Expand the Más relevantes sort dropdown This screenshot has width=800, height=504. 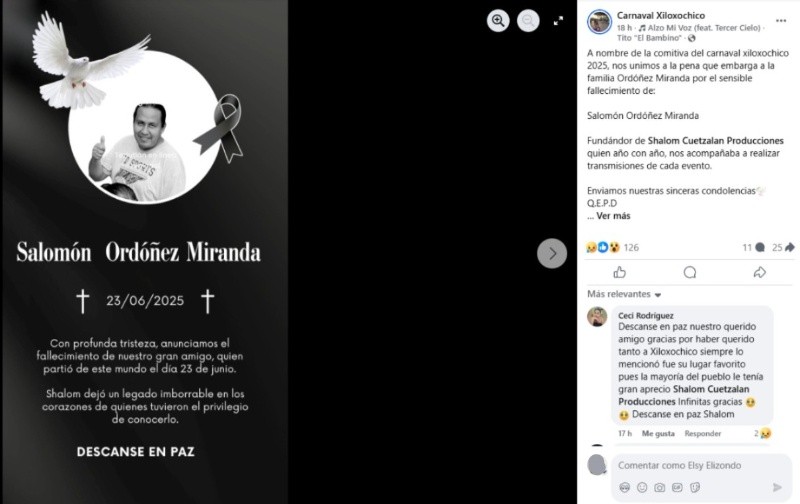click(x=624, y=294)
